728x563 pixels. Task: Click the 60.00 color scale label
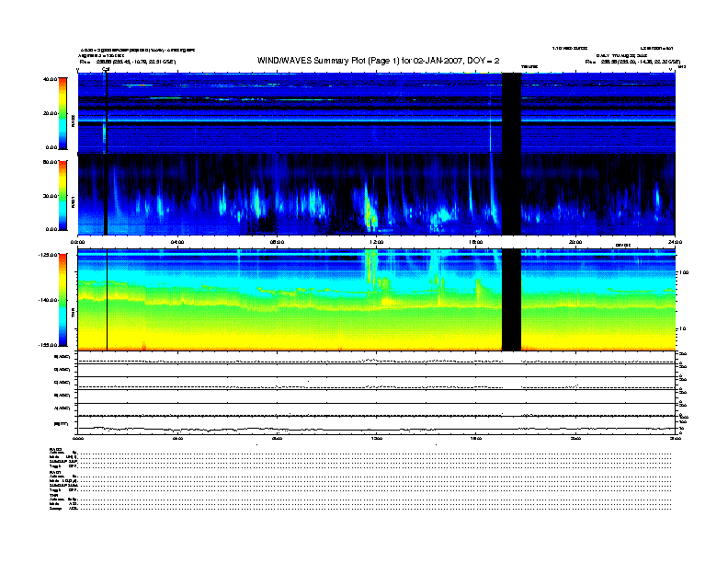pos(50,162)
